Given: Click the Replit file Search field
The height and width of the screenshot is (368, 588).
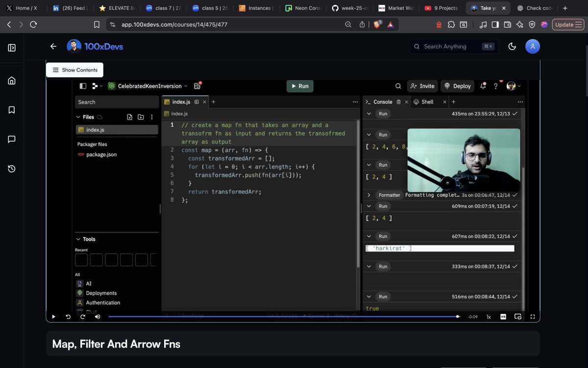Looking at the screenshot, I should pos(117,102).
